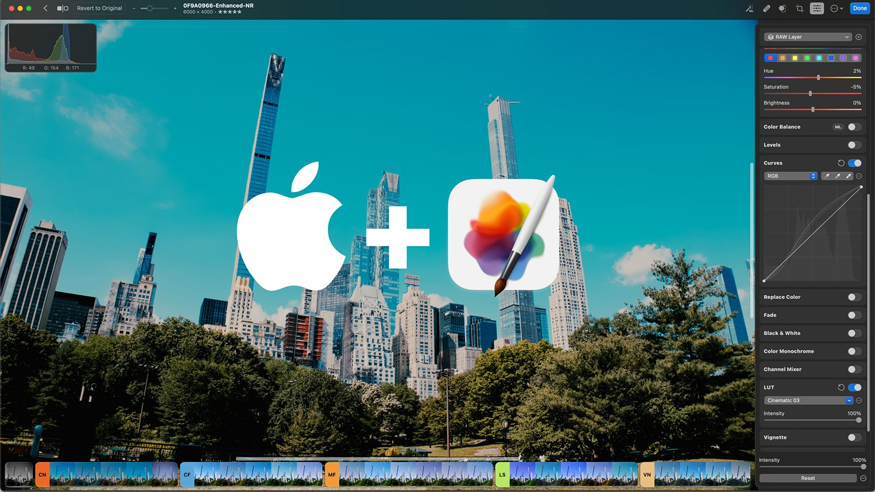Reset LUT with the circular arrow icon

[841, 387]
